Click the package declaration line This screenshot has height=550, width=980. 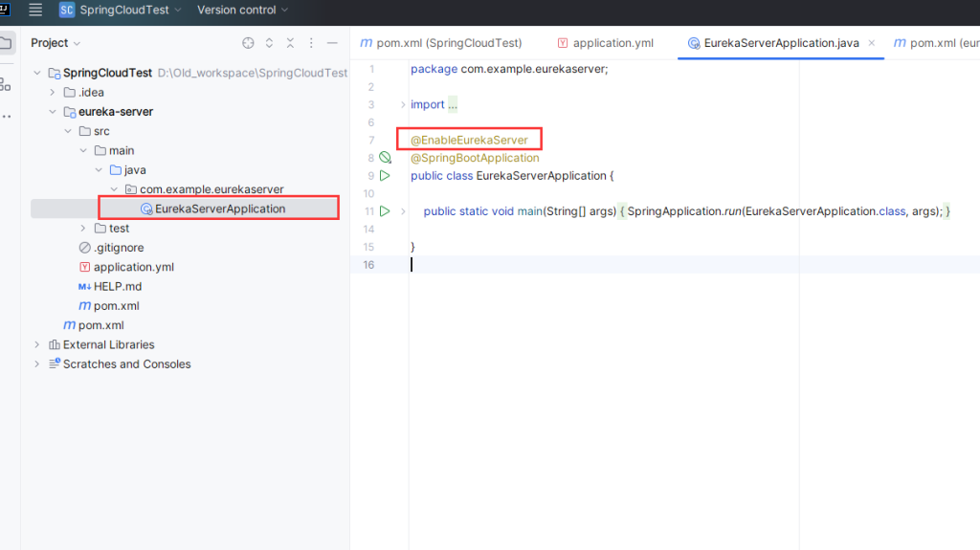509,69
